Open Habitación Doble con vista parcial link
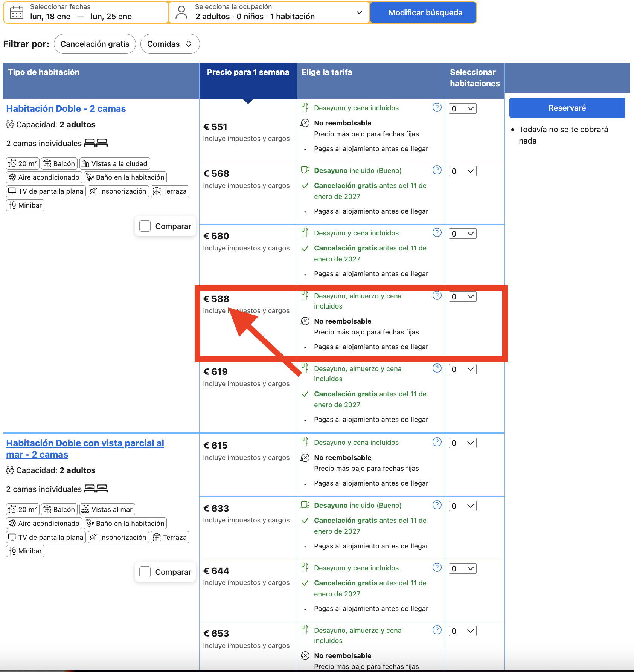The height and width of the screenshot is (672, 634). tap(85, 449)
